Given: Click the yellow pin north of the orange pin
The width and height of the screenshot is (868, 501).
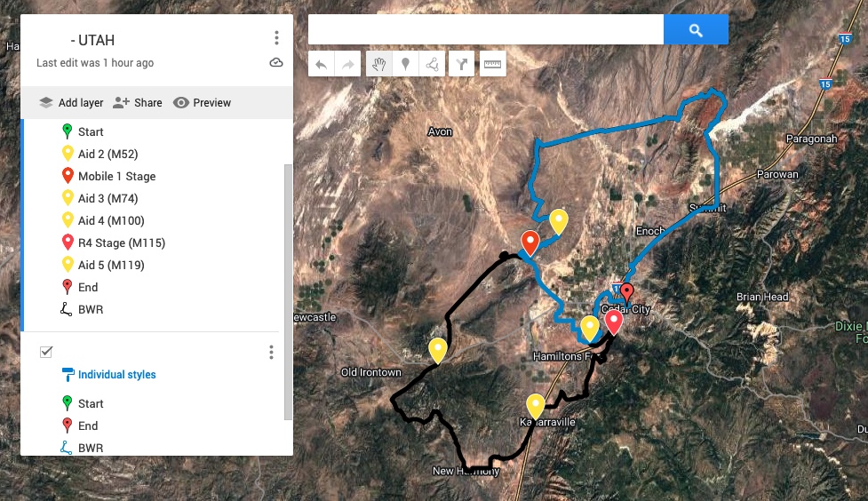Looking at the screenshot, I should [x=559, y=221].
